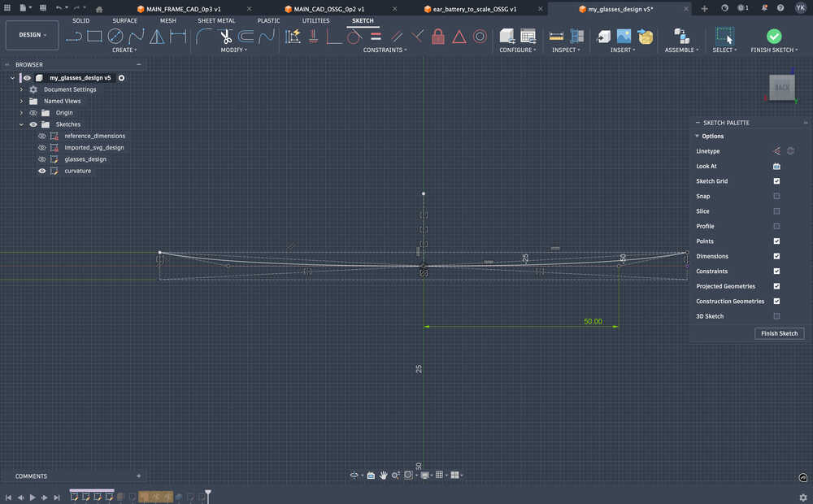This screenshot has height=504, width=813.
Task: Apply the Fix/UnFix lock constraint
Action: pyautogui.click(x=438, y=37)
